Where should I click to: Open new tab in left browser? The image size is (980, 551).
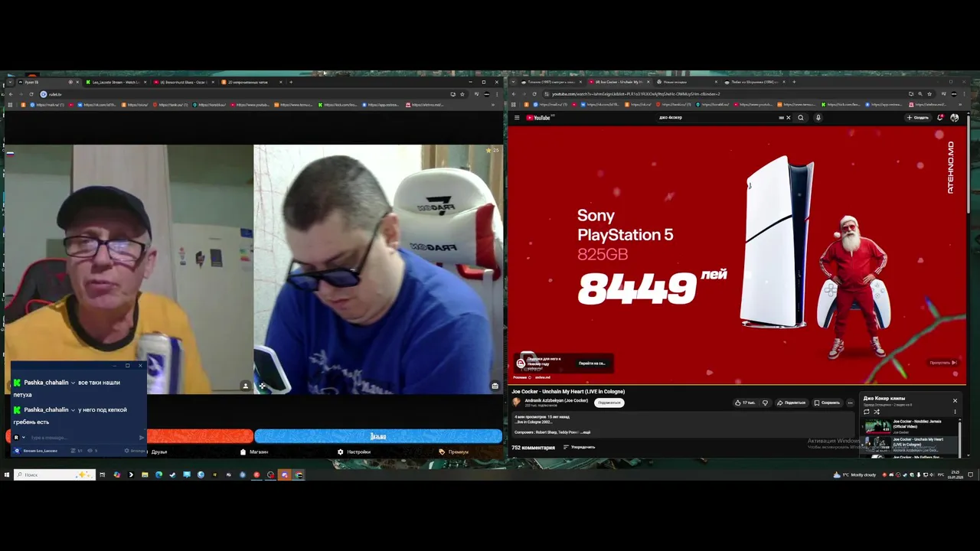(291, 82)
